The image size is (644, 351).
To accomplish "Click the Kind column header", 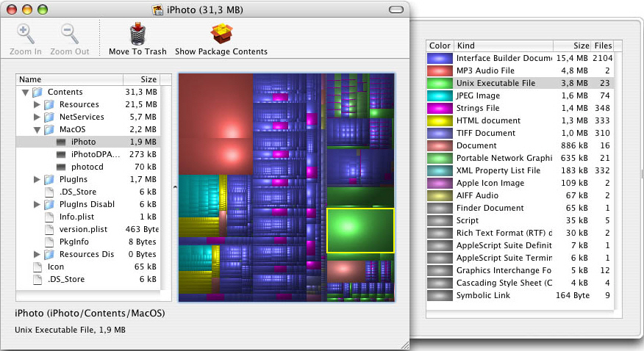I will point(503,46).
